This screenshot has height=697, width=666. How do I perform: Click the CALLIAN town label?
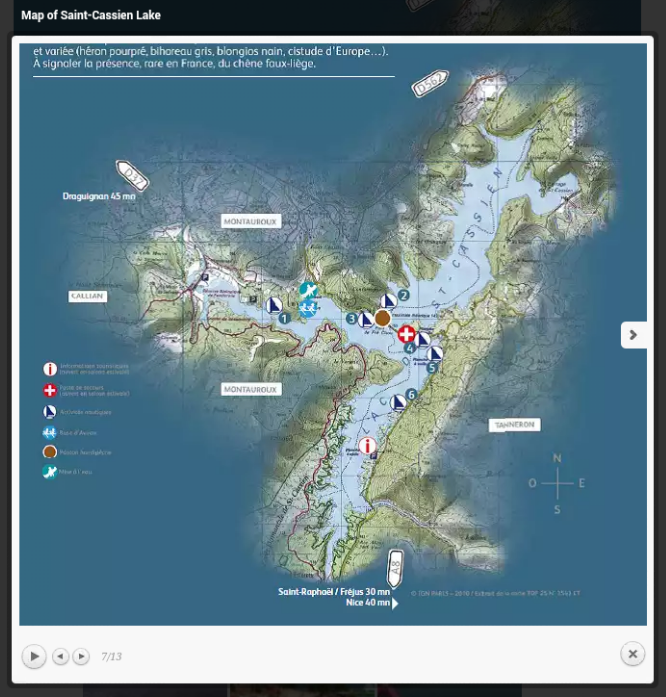(87, 296)
